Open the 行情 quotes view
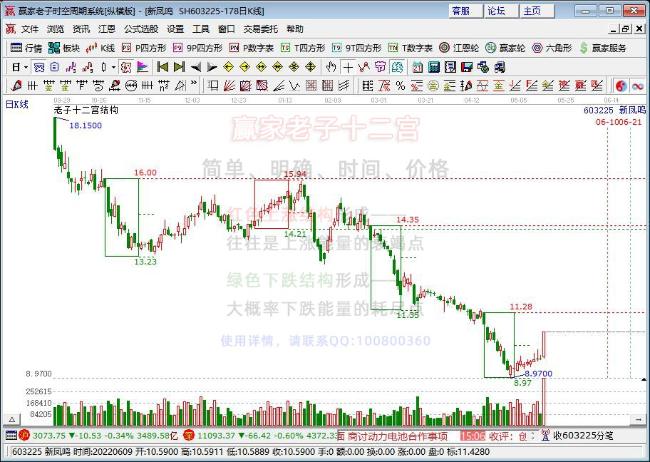Screen dimensions: 650x462 pyautogui.click(x=26, y=48)
